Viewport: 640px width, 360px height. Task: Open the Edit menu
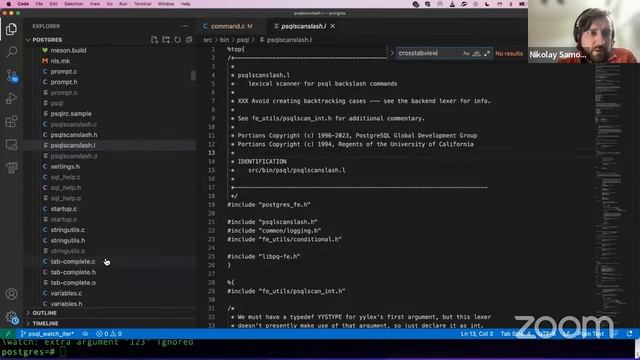pyautogui.click(x=53, y=4)
